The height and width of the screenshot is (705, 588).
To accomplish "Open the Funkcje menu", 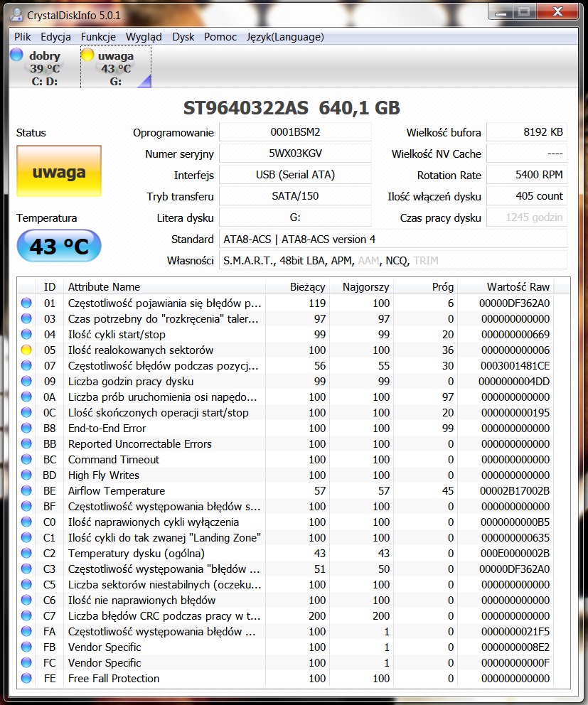I will pyautogui.click(x=98, y=37).
